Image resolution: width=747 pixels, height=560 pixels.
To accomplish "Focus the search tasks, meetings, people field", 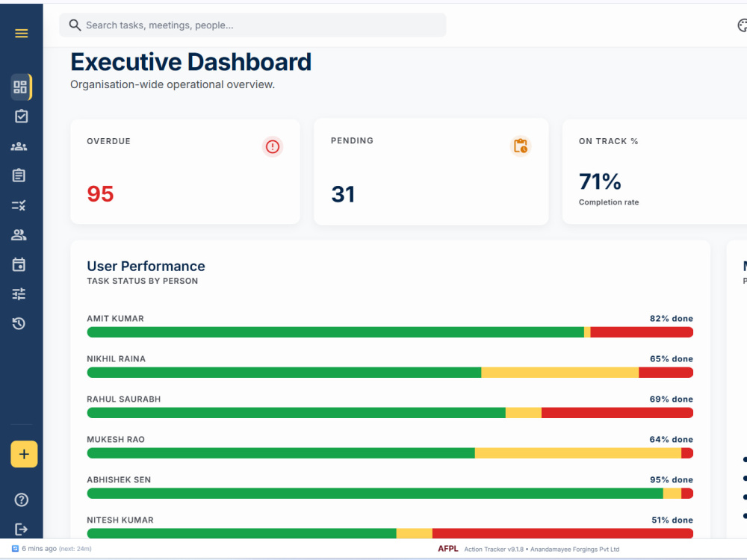I will coord(252,25).
